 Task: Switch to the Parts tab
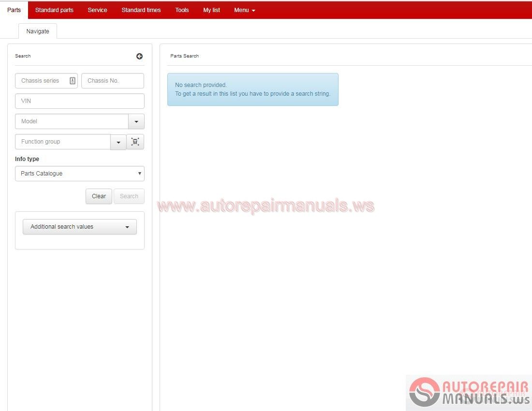point(14,10)
